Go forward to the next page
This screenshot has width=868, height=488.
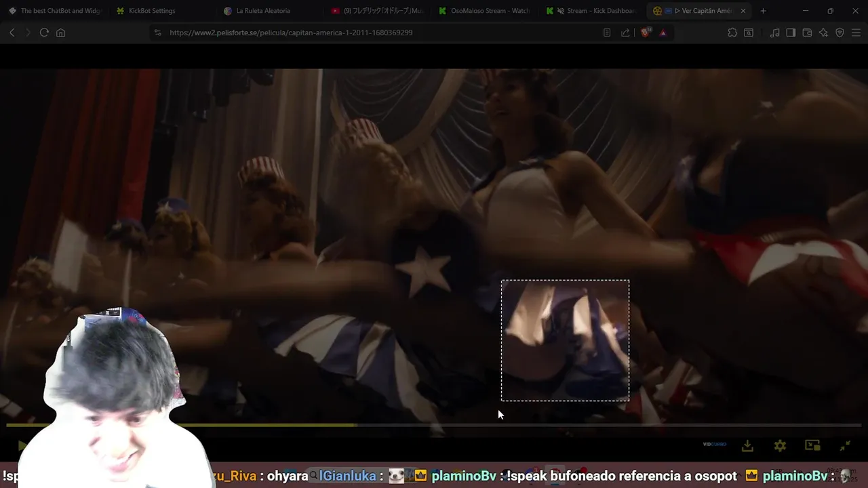point(28,33)
